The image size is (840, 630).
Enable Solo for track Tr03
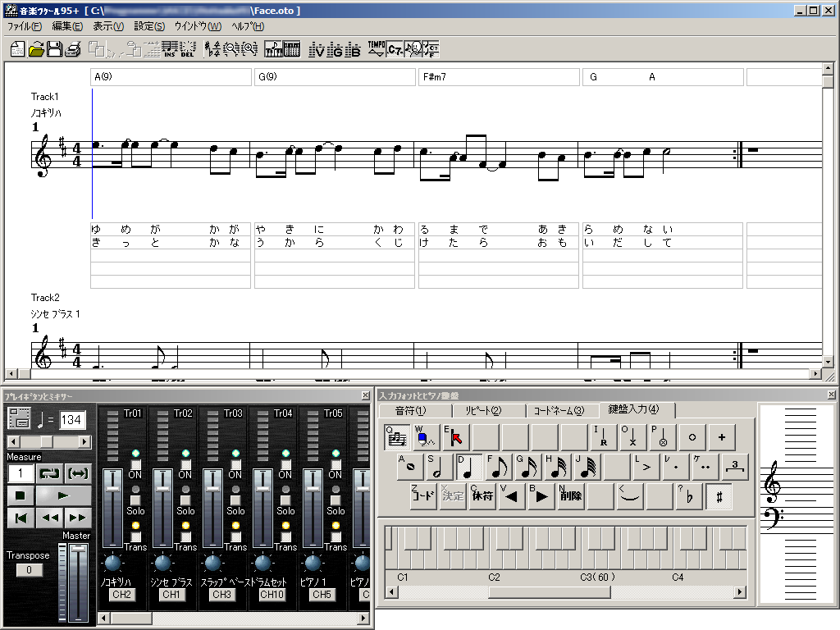pyautogui.click(x=235, y=500)
